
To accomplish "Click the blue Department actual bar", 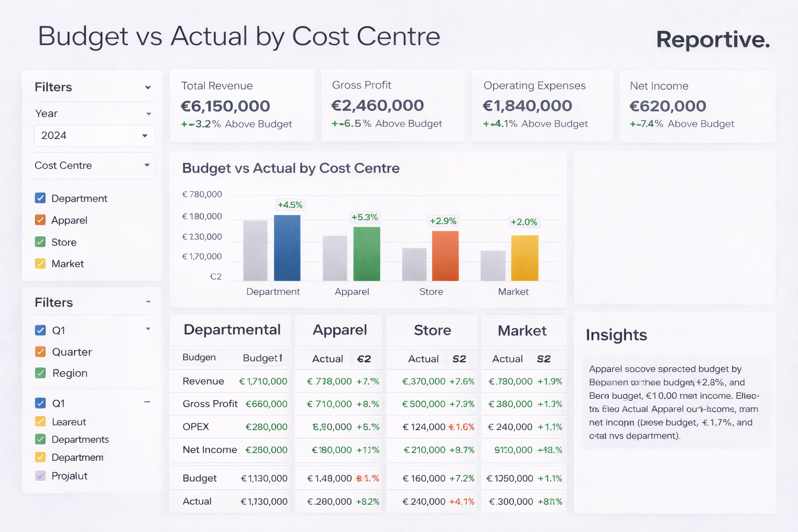I will coord(287,248).
